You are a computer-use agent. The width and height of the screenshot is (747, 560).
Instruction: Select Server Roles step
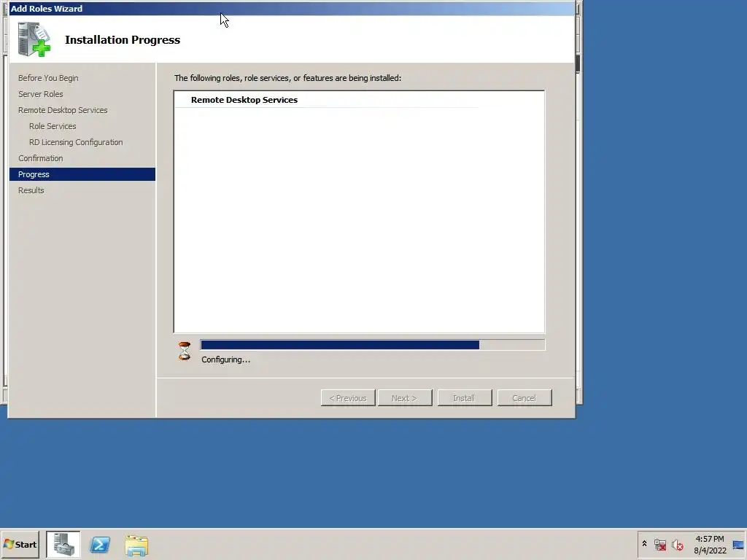pyautogui.click(x=41, y=94)
